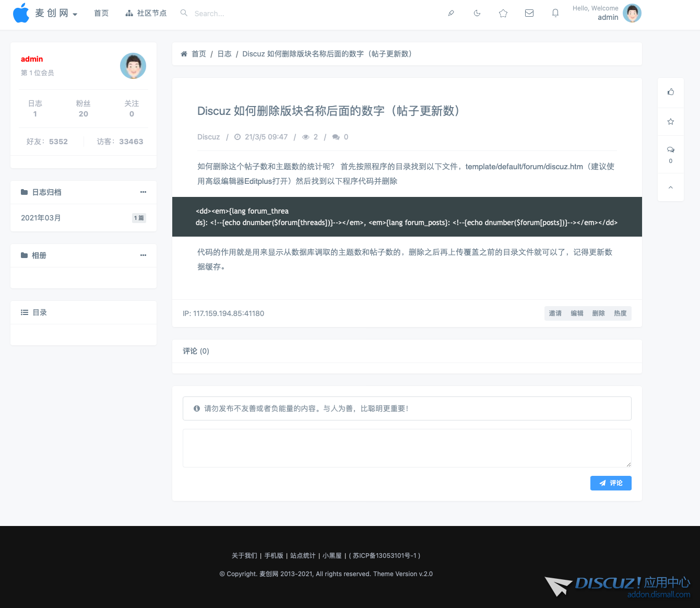Screen dimensions: 700x608
Task: Click the admin avatar in header
Action: pyautogui.click(x=632, y=13)
